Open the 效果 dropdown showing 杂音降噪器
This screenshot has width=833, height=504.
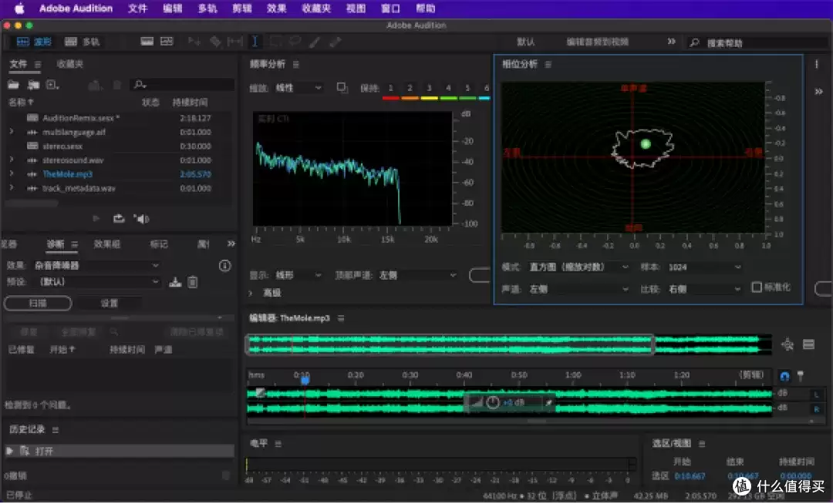[96, 265]
